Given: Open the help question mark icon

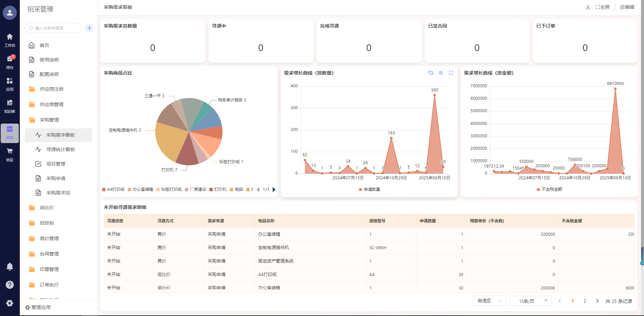Looking at the screenshot, I should pyautogui.click(x=10, y=285).
